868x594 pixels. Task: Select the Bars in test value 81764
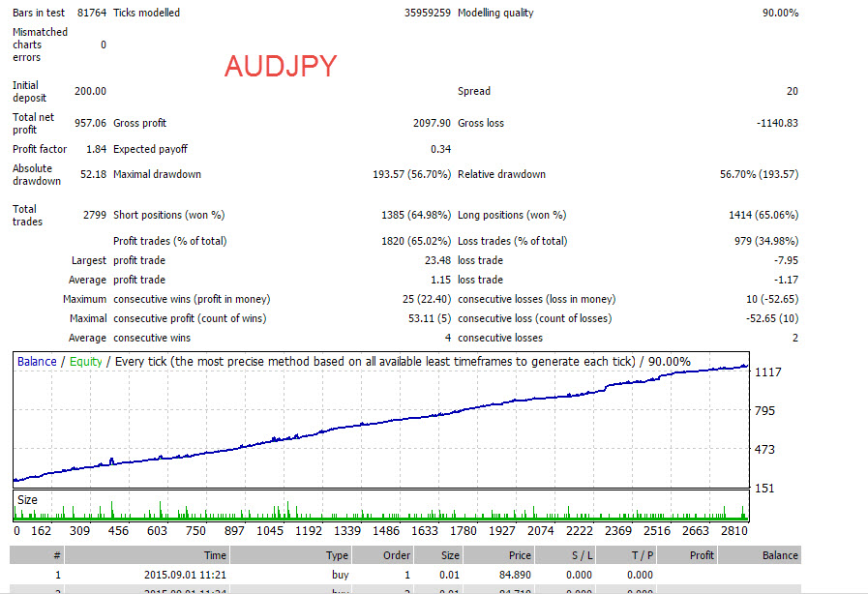(x=91, y=13)
